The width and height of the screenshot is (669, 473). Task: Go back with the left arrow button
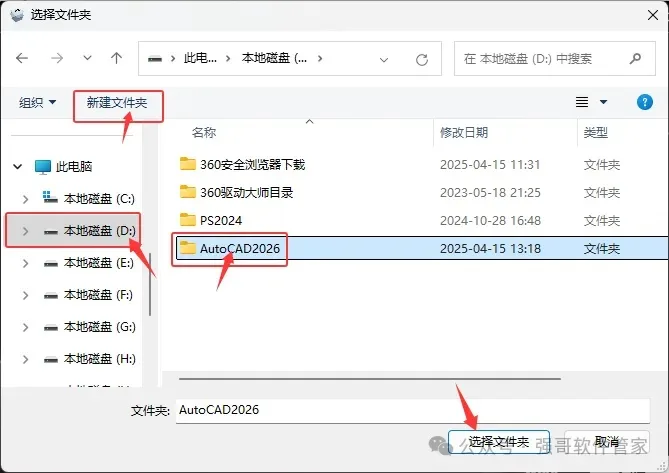click(x=22, y=58)
